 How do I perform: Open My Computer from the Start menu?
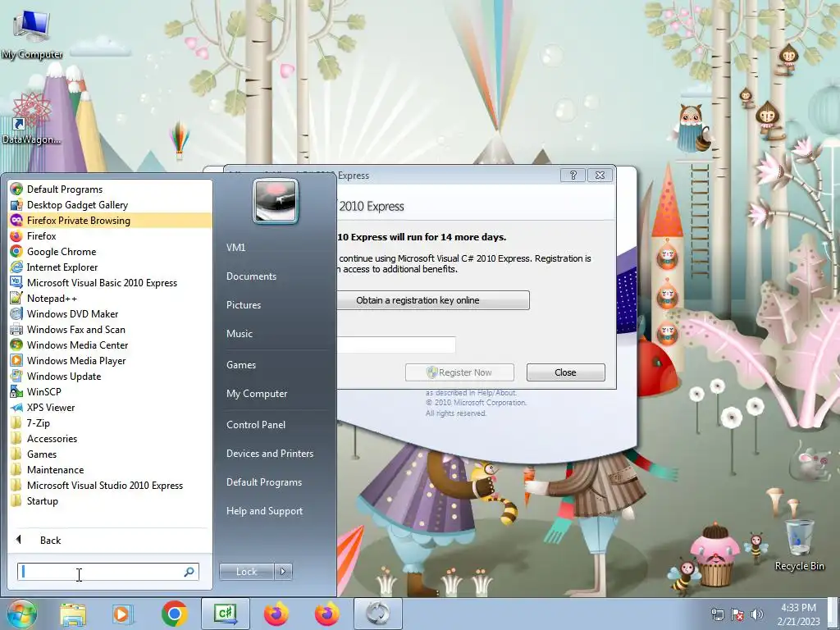coord(257,394)
